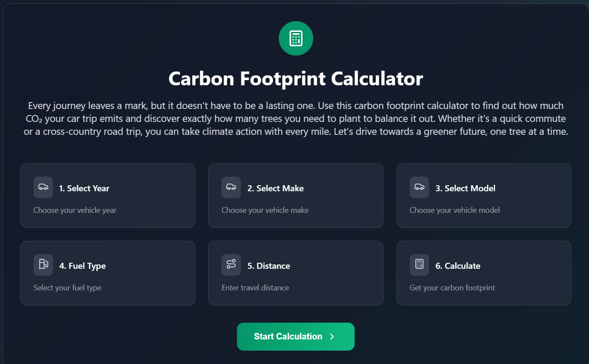
Task: Select the car icon on Select Year card
Action: [x=43, y=187]
